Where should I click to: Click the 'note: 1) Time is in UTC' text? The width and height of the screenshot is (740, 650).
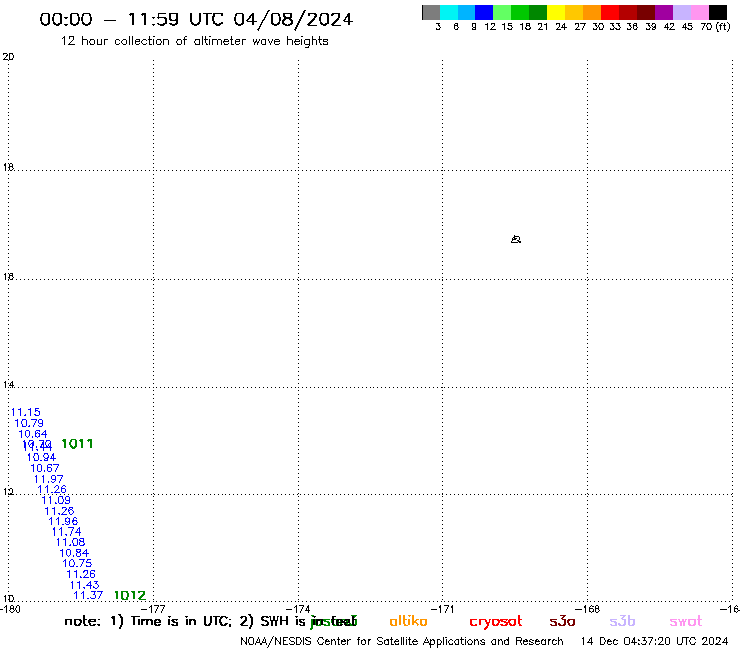[x=148, y=621]
